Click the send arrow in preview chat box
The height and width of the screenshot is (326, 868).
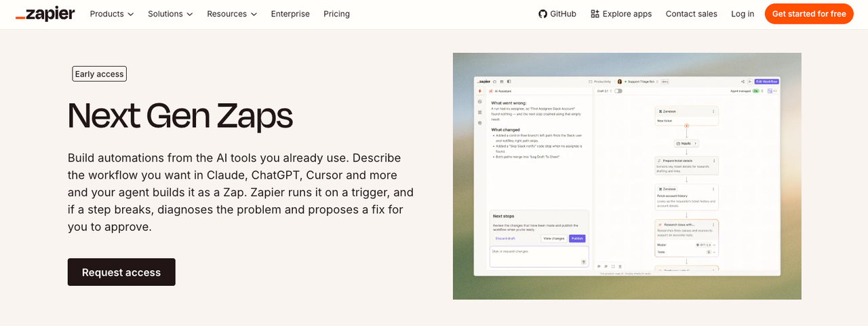tap(584, 261)
